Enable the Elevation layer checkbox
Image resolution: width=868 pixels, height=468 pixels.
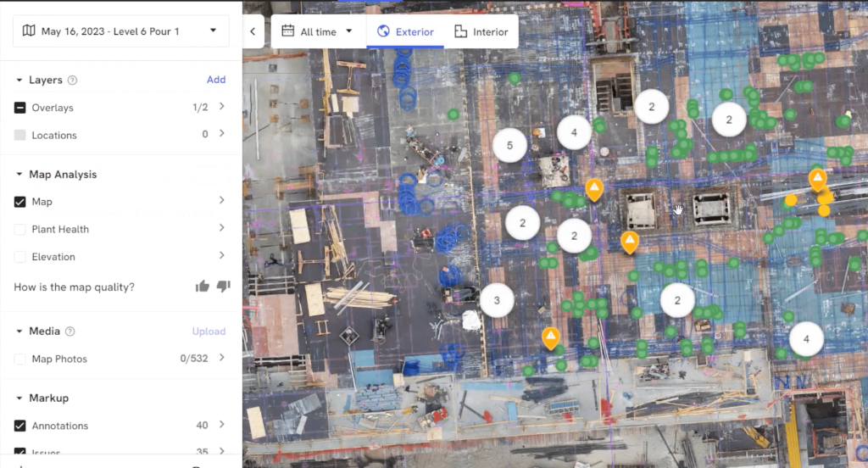click(x=20, y=257)
